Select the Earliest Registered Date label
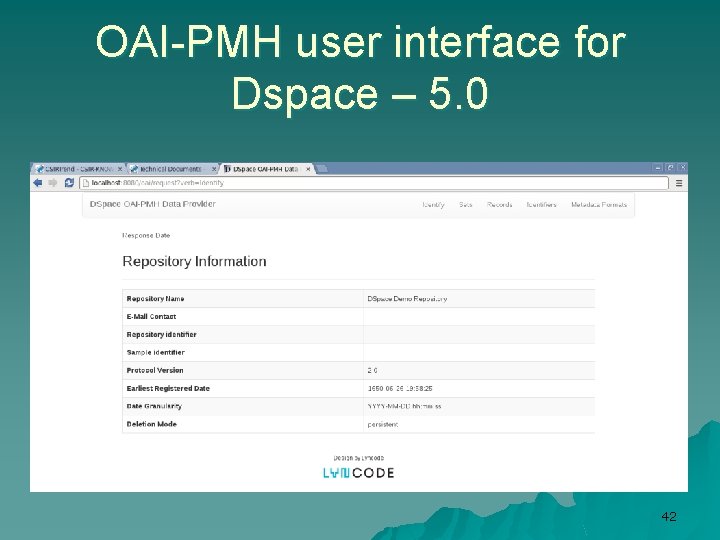This screenshot has width=720, height=540. (x=168, y=388)
